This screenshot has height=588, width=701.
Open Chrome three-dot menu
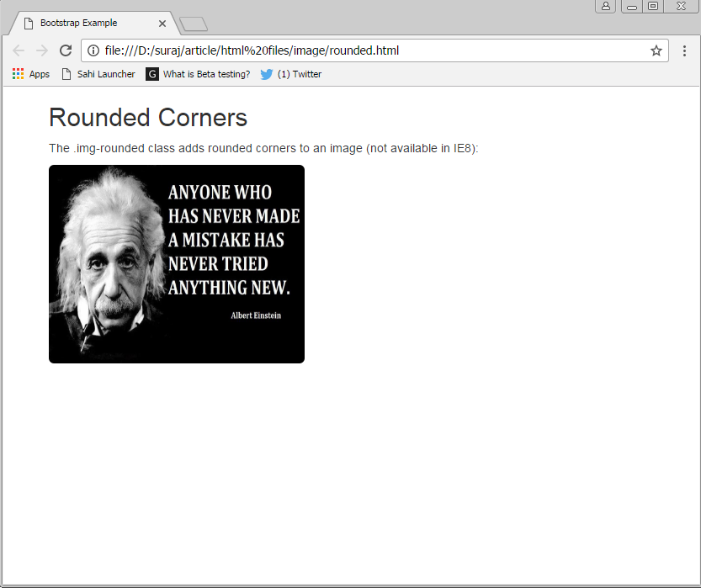click(684, 50)
